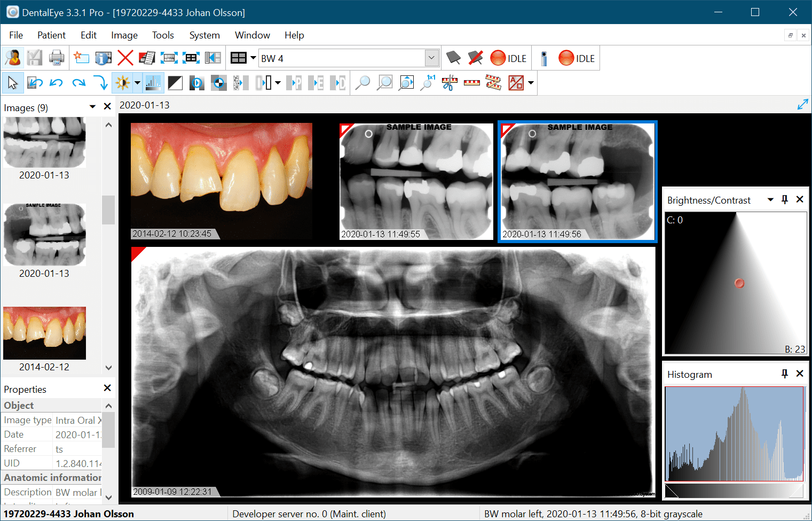Screen dimensions: 812x521
Task: Click the delete image red X icon
Action: (125, 58)
